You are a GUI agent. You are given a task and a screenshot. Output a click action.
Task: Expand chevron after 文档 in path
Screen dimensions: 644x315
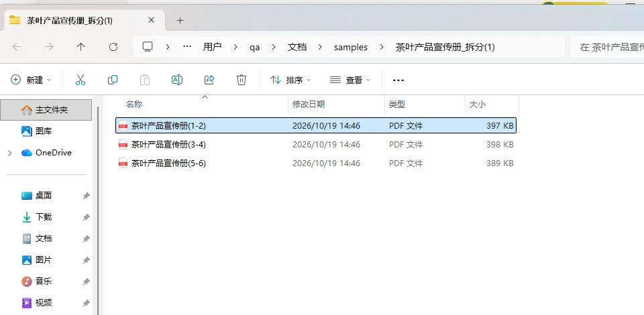pyautogui.click(x=321, y=47)
